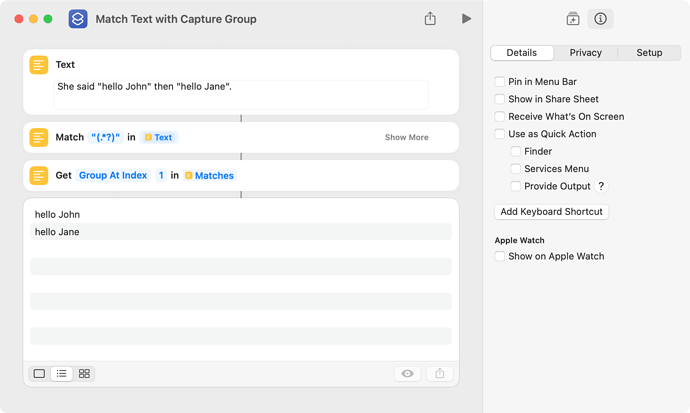Switch results to list view
Screen dimensions: 690x413
[62, 373]
